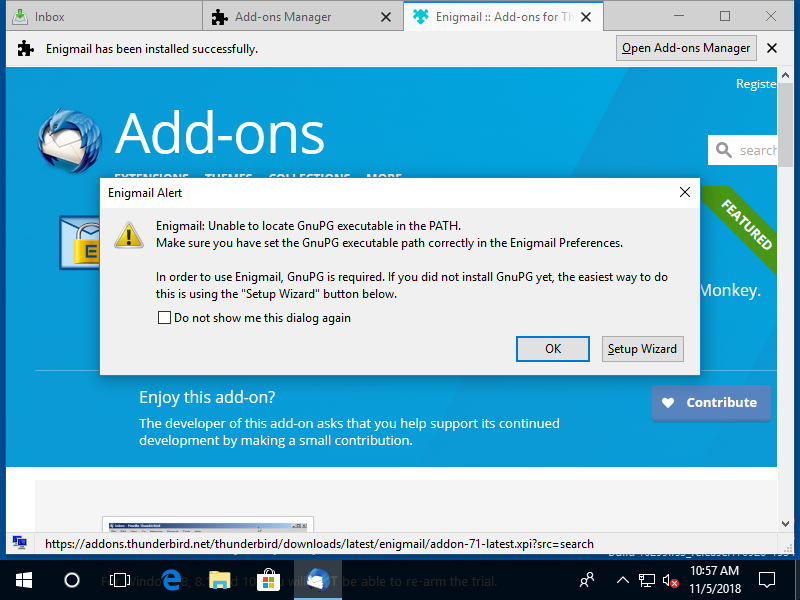Open Thunderbird from the taskbar
The image size is (800, 600).
click(318, 579)
